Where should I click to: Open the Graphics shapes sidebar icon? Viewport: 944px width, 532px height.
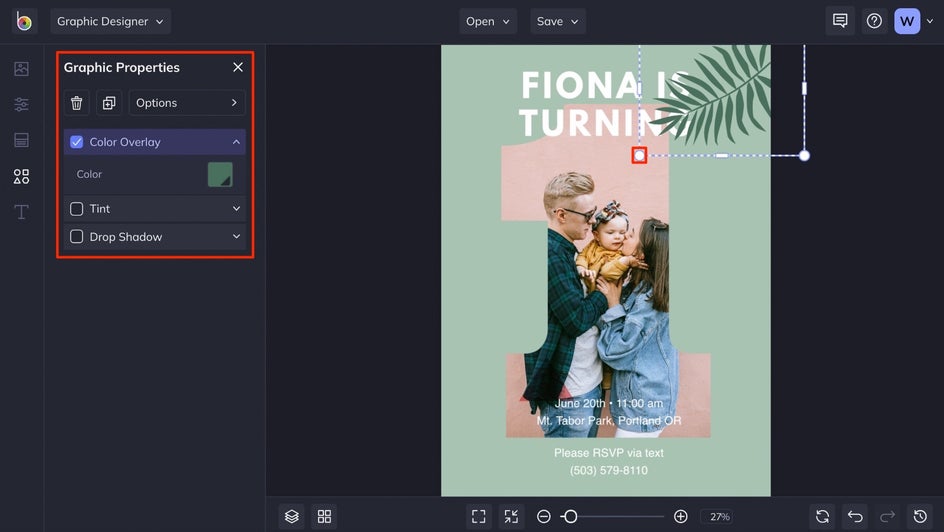[x=21, y=176]
